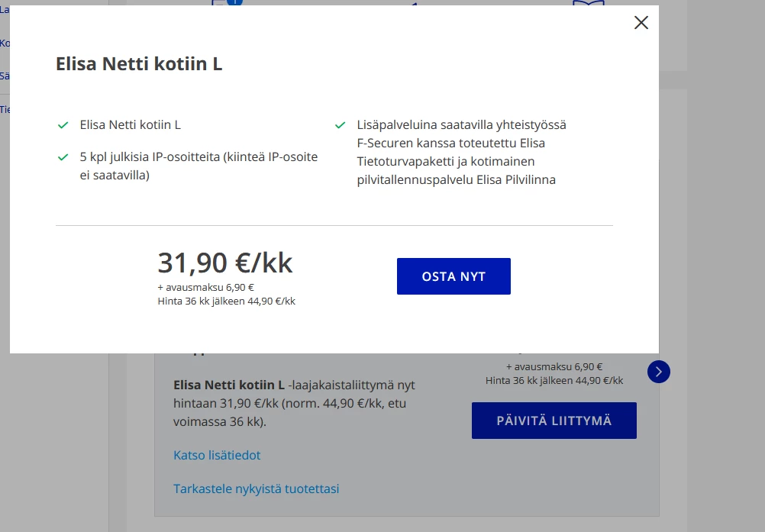The image size is (765, 532).
Task: Go to next offer with round arrow
Action: point(658,372)
